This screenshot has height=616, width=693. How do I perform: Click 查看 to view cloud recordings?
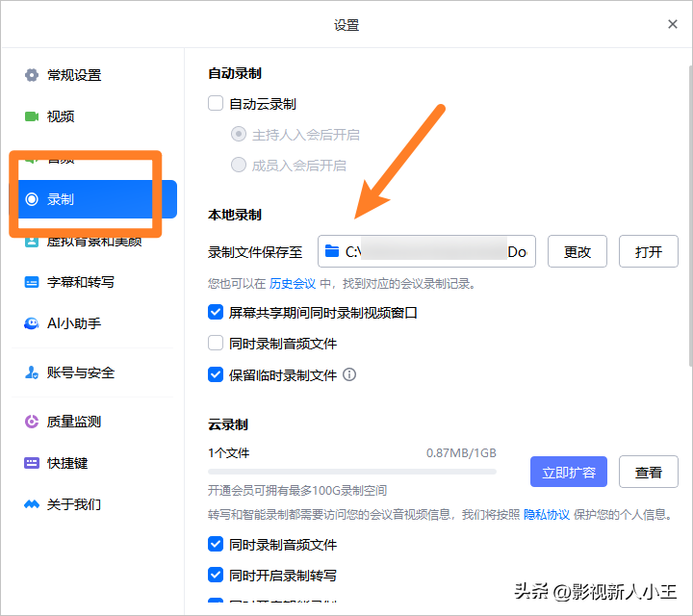click(x=649, y=472)
